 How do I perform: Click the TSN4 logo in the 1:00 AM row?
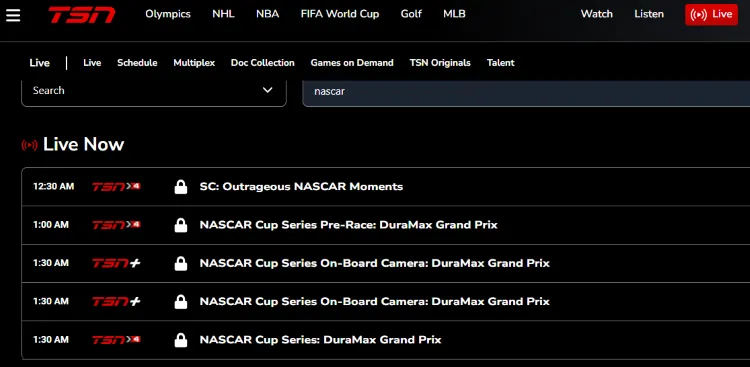coord(116,225)
